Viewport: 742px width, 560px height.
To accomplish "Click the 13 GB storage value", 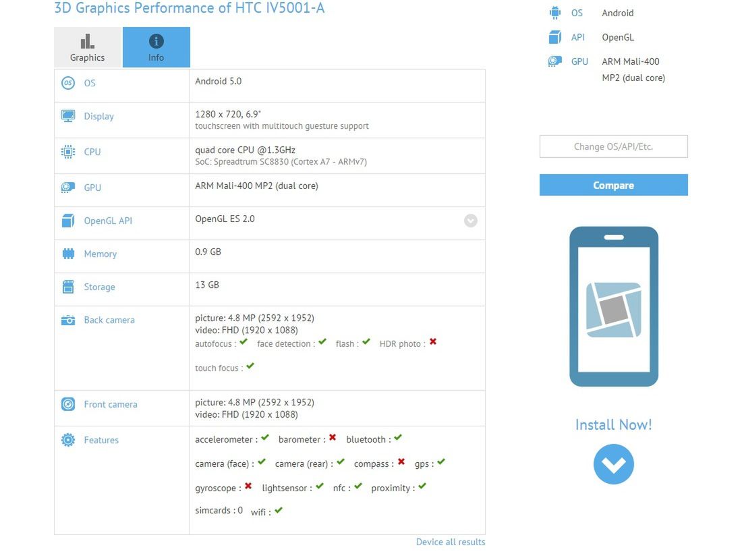I will pos(207,285).
